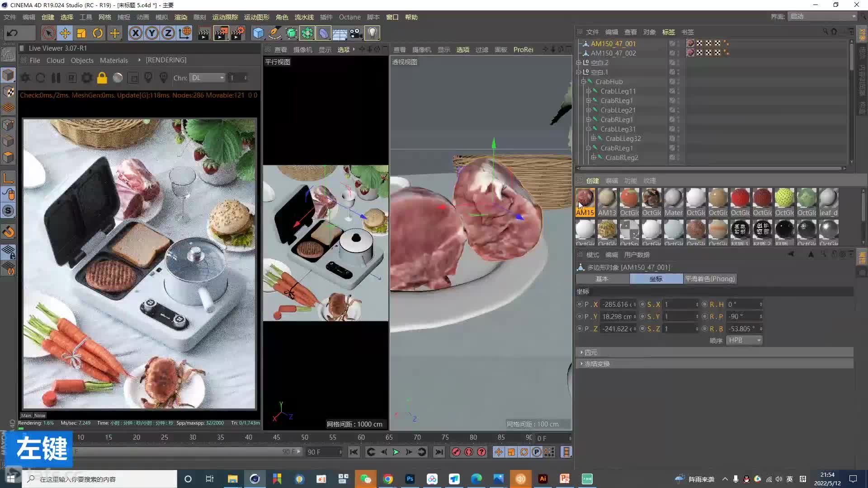The image size is (868, 488).
Task: Toggle P.Z animation radio dot
Action: coord(580,328)
